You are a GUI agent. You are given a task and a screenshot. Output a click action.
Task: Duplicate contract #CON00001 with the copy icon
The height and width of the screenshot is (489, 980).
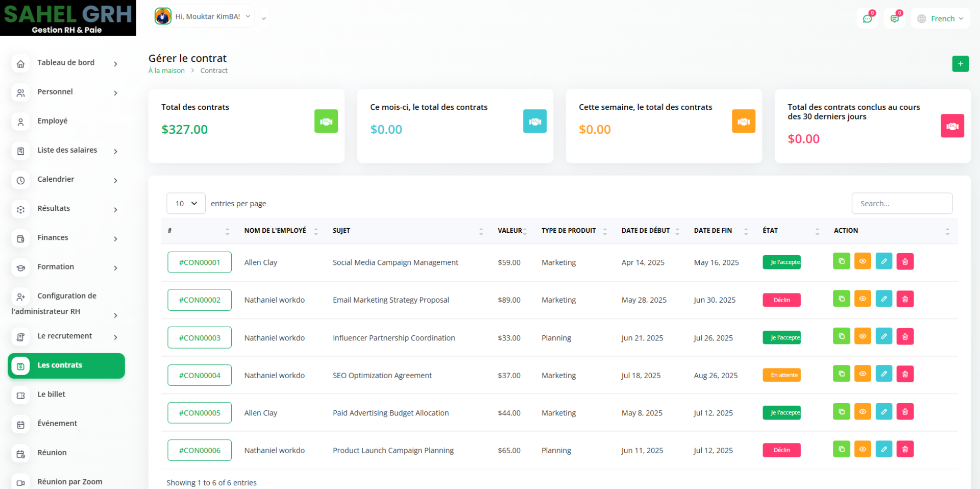[841, 261]
